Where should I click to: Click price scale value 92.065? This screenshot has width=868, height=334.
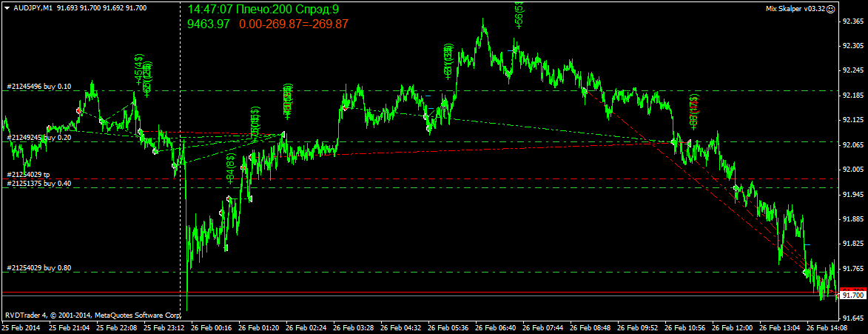pos(852,145)
